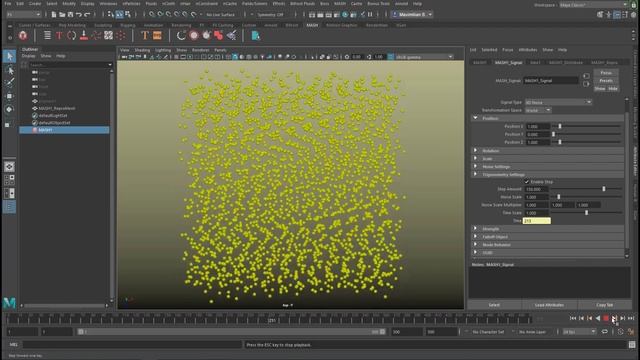This screenshot has width=640, height=360.
Task: Open the MASH menu in menu bar
Action: pos(340,4)
